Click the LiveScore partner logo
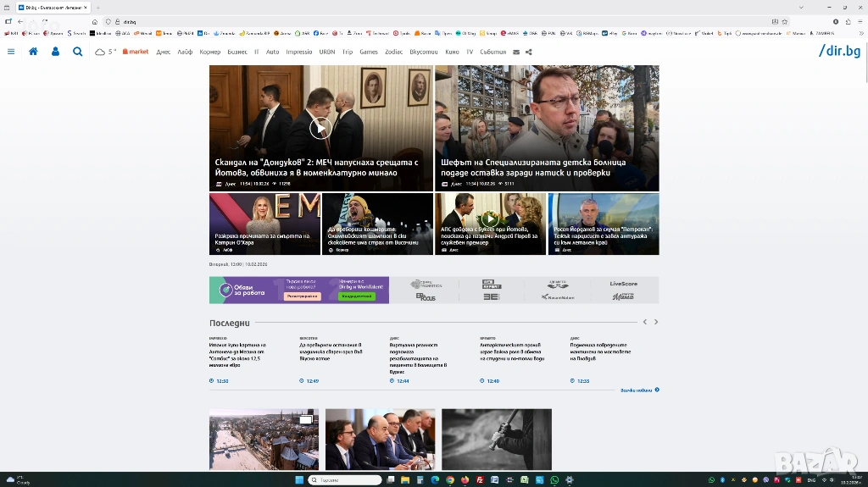This screenshot has width=868, height=487. coord(623,284)
